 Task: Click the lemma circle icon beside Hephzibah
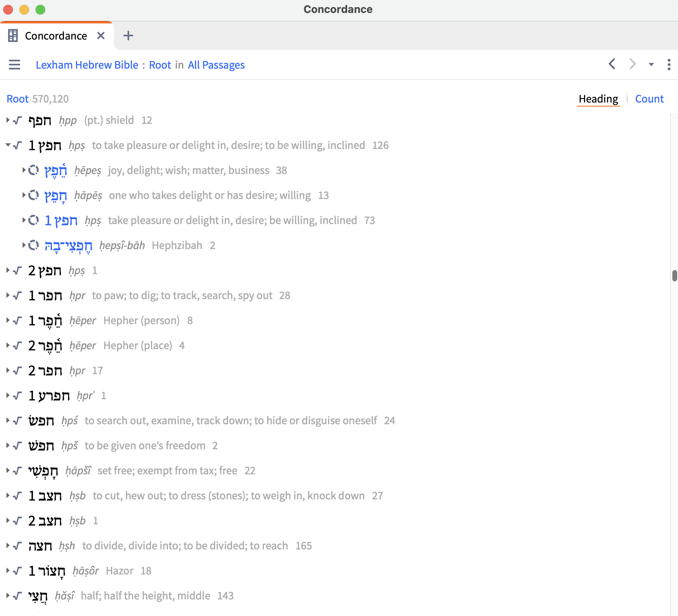point(34,245)
